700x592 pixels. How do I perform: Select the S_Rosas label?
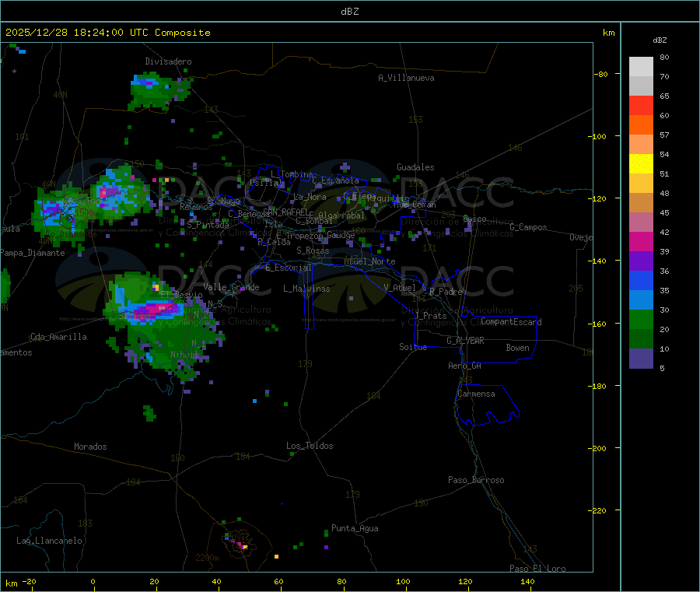(x=313, y=250)
